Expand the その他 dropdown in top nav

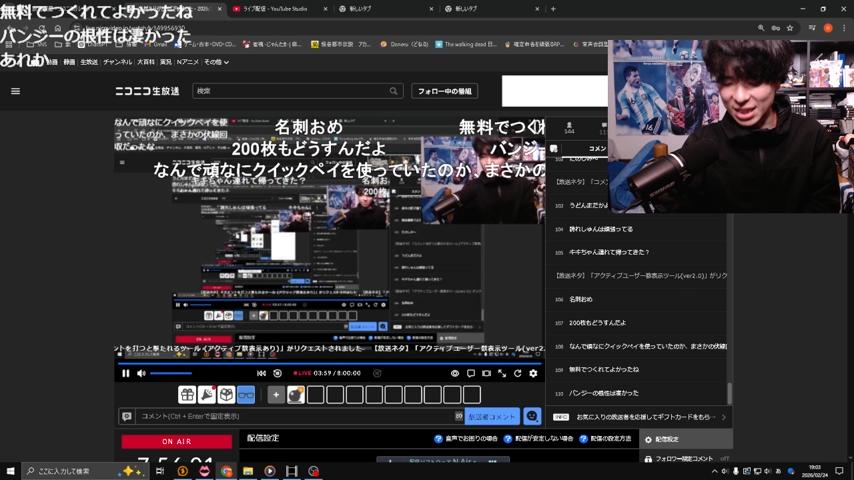pyautogui.click(x=216, y=62)
